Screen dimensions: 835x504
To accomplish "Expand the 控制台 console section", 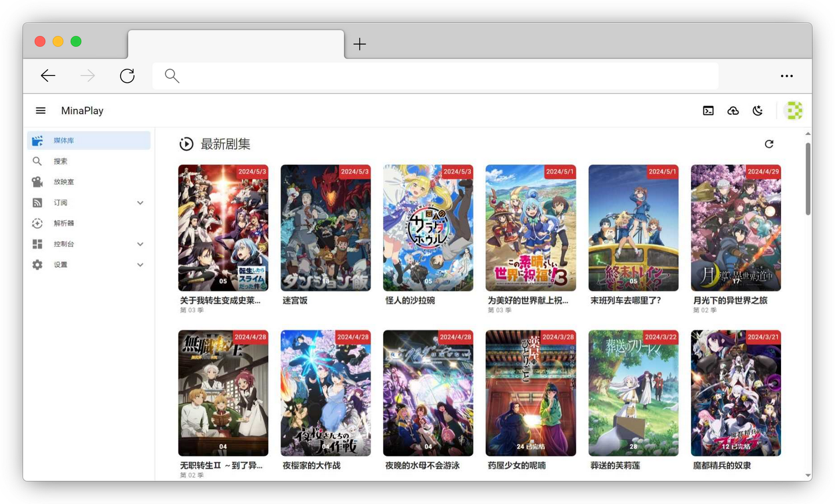I will click(140, 244).
